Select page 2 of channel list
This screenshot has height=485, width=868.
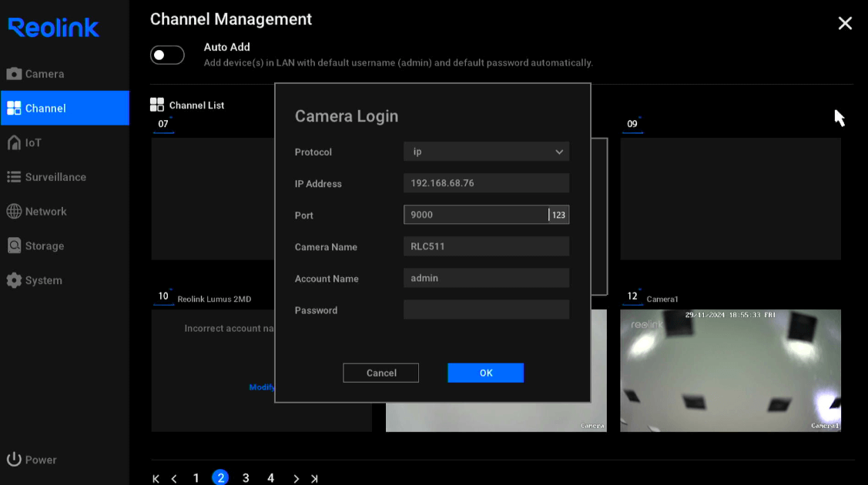220,477
